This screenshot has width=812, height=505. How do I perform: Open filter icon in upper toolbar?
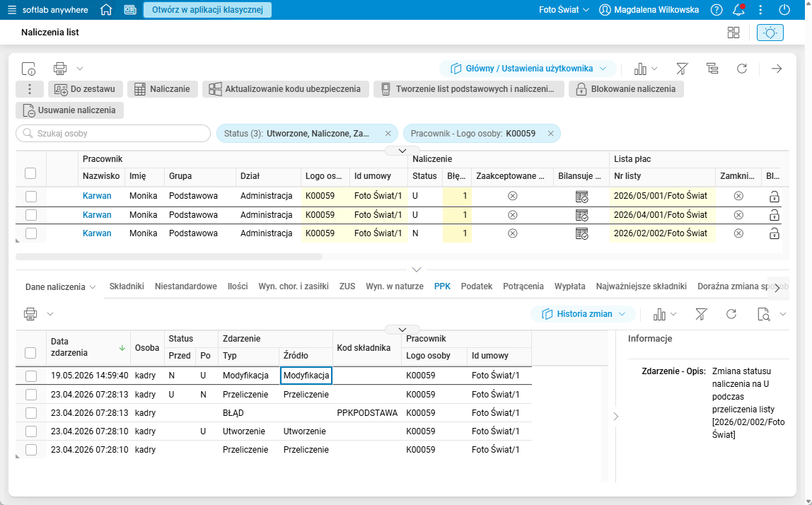point(682,69)
